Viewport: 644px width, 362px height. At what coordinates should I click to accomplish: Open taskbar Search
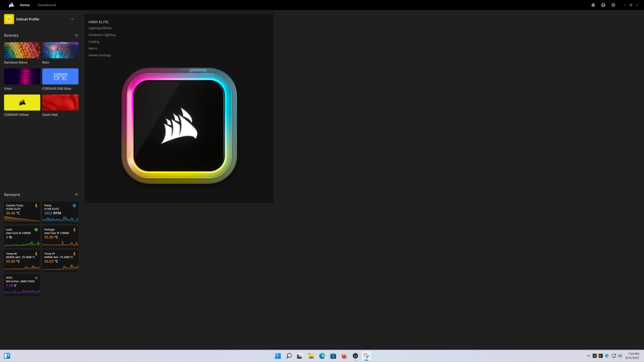coord(289,356)
